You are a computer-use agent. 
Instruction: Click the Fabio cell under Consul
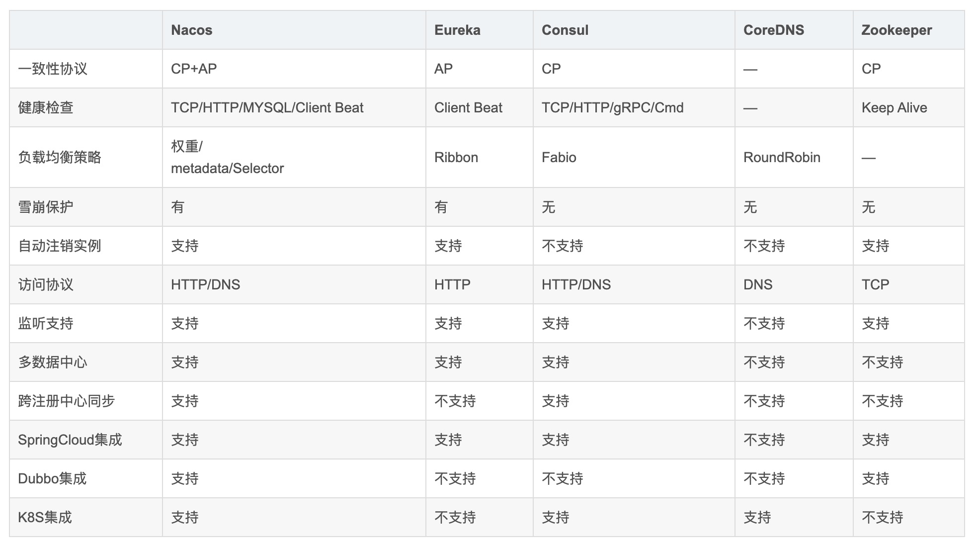coord(559,158)
